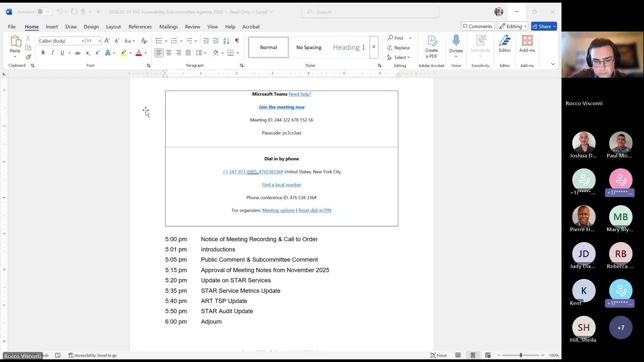Toggle Superscript formatting
This screenshot has height=362, width=644.
[97, 53]
